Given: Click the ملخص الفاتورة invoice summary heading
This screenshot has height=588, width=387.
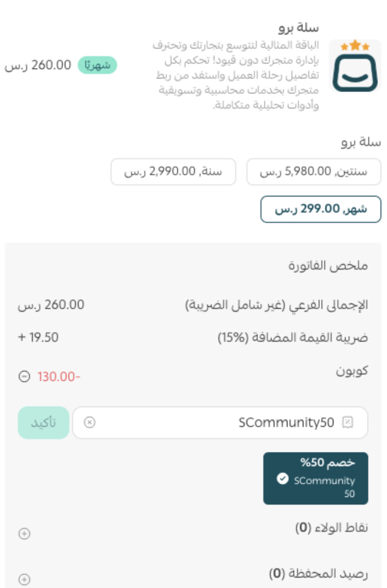Looking at the screenshot, I should point(328,266).
